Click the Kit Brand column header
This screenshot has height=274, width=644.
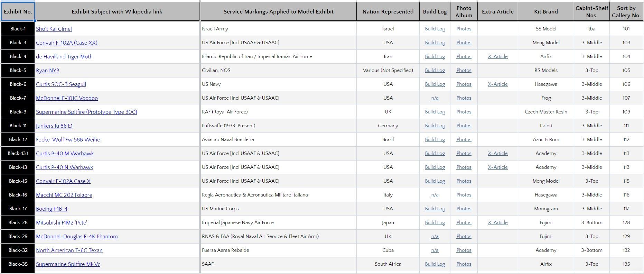tap(546, 12)
